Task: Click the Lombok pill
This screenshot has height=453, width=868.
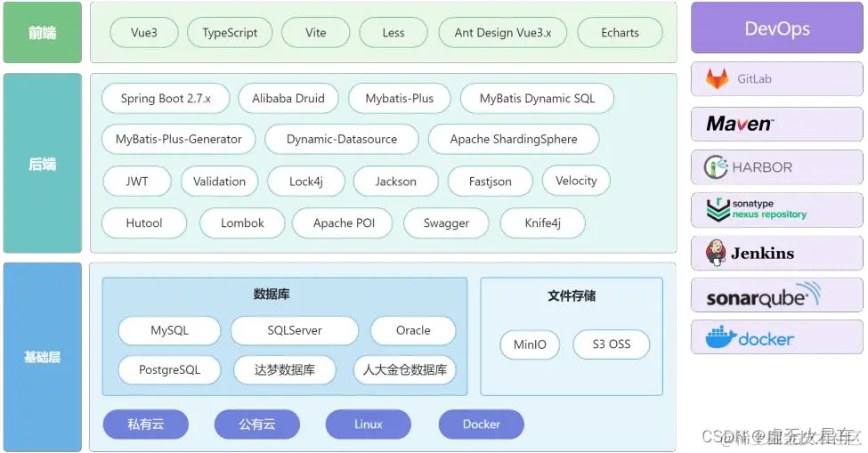Action: point(242,222)
